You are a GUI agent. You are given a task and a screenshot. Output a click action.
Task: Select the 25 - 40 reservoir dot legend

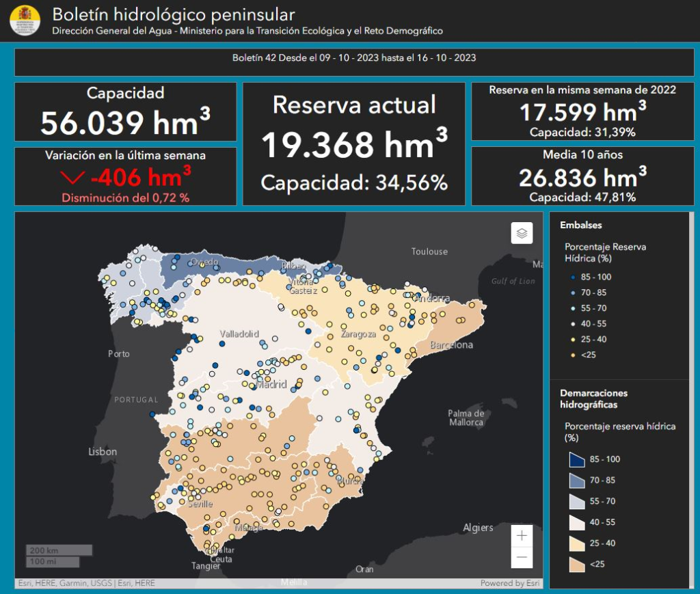pos(573,340)
